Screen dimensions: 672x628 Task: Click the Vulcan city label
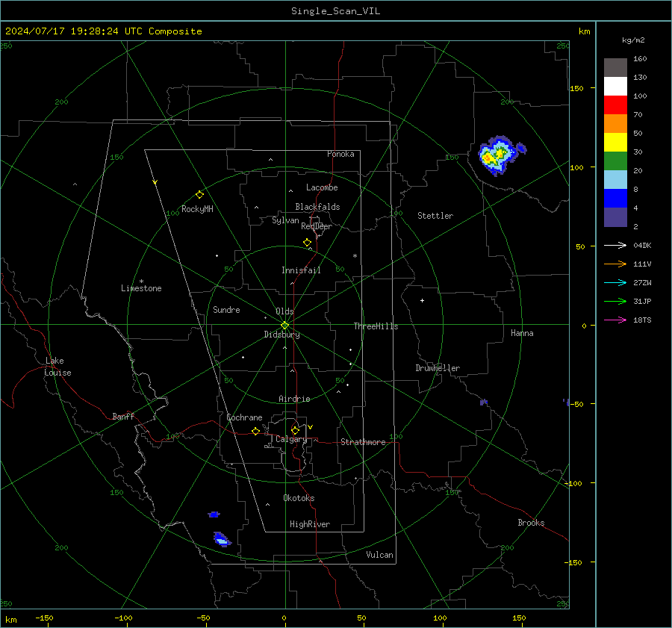point(379,555)
